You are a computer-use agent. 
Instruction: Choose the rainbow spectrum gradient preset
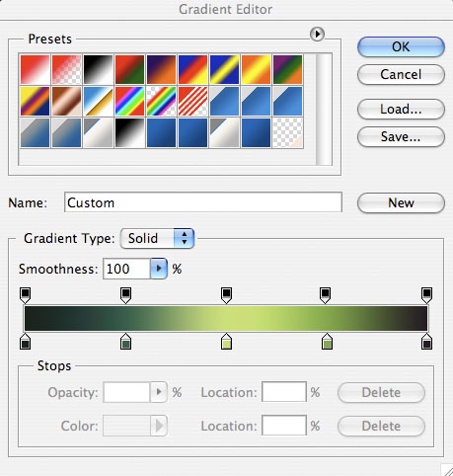[129, 101]
